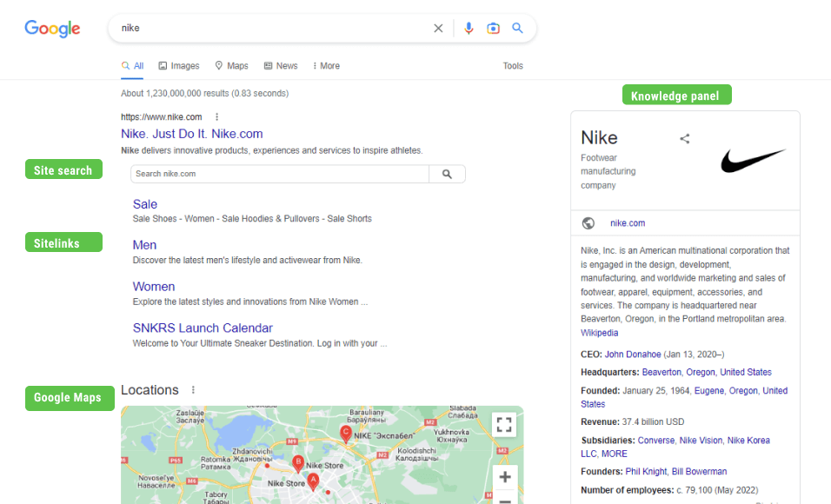Image resolution: width=831 pixels, height=504 pixels.
Task: Open the More results dropdown
Action: click(325, 65)
